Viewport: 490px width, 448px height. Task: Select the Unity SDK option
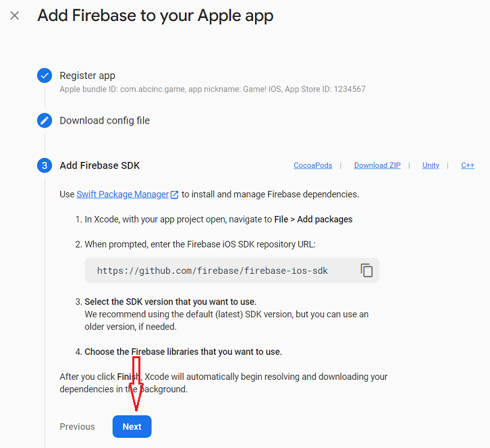431,165
